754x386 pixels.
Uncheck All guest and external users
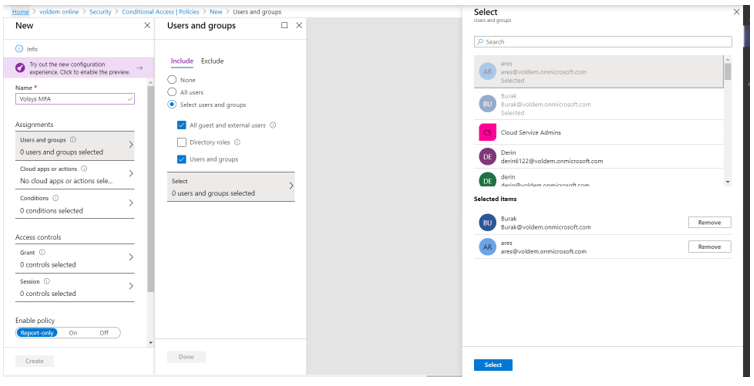(181, 125)
